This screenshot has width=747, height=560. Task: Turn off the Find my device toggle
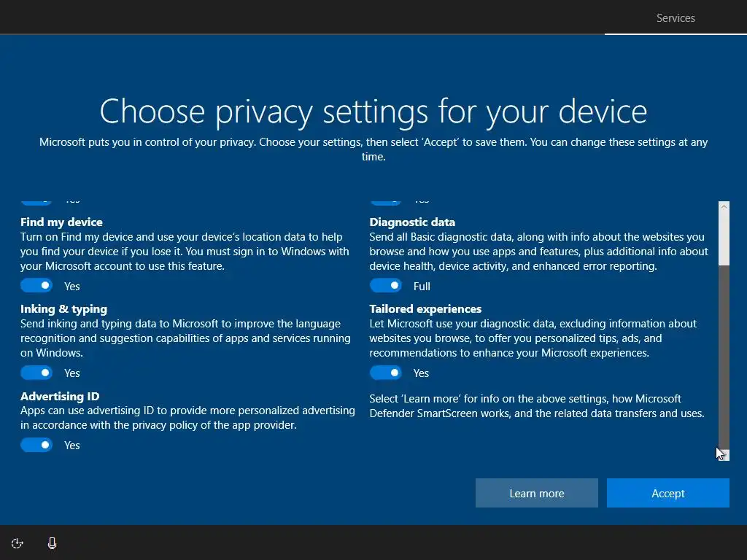click(36, 286)
